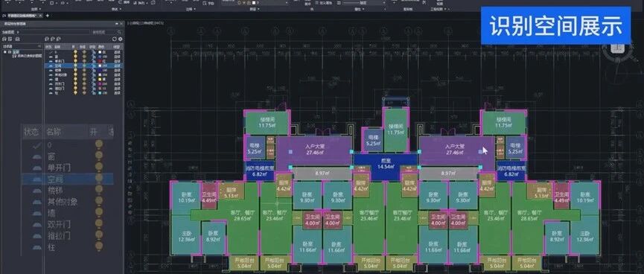644x274 pixels.
Task: Click the layer search input field
Action: [105, 32]
